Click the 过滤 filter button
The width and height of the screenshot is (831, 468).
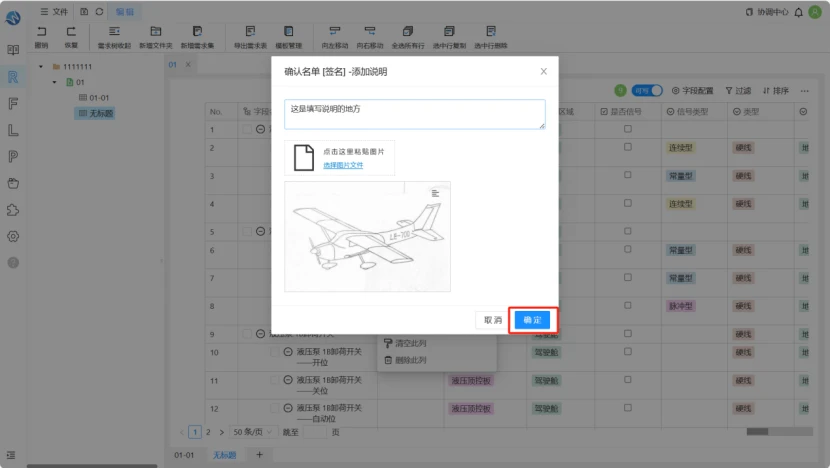coord(738,91)
